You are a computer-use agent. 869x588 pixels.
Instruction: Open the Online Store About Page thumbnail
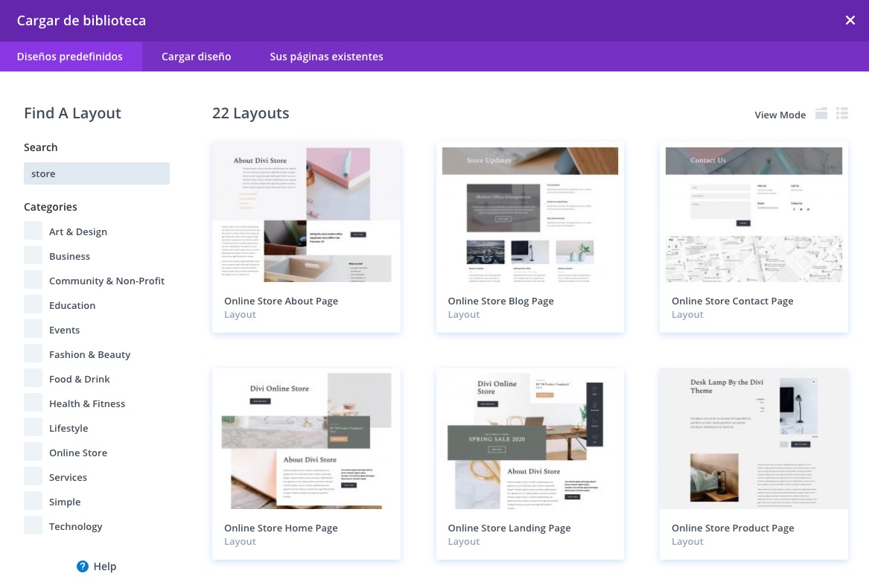(x=306, y=214)
